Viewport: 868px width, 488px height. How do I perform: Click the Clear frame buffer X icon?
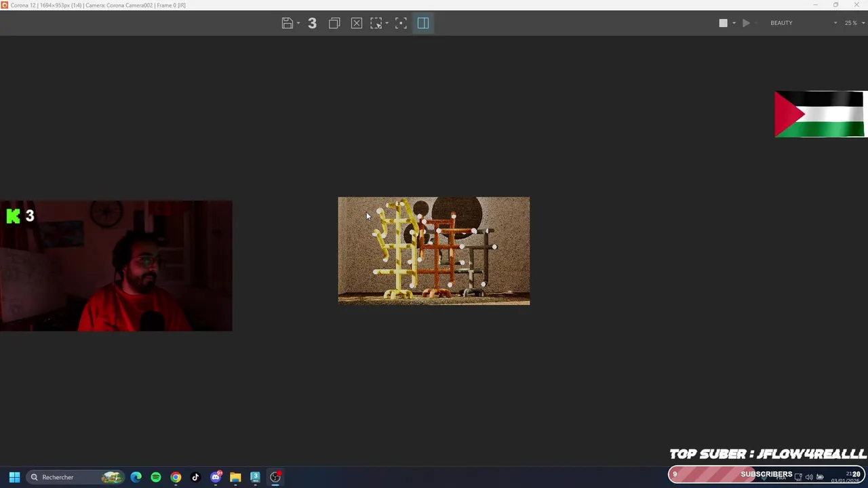[357, 23]
